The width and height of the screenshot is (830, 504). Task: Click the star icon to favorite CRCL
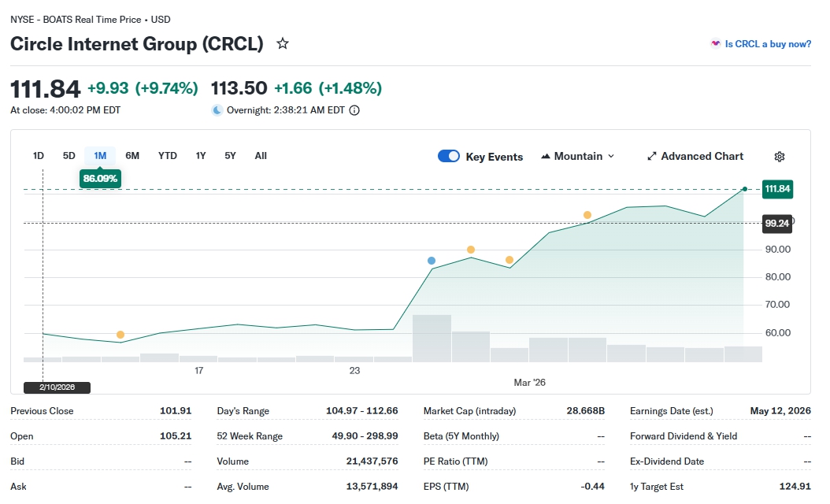coord(282,44)
